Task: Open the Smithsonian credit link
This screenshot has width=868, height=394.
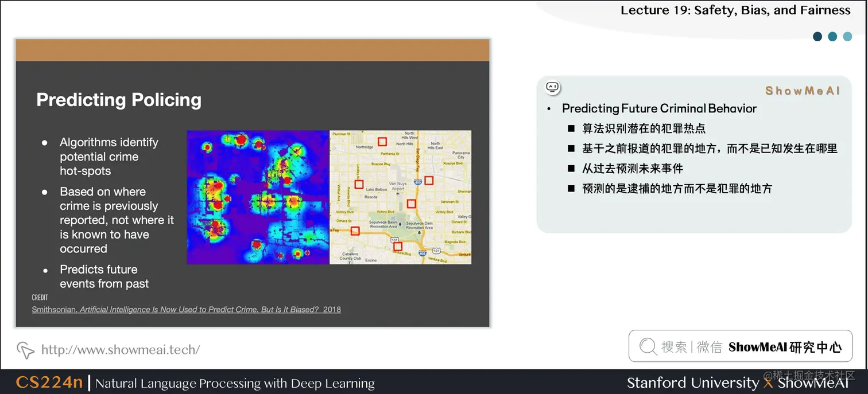Action: coord(187,309)
